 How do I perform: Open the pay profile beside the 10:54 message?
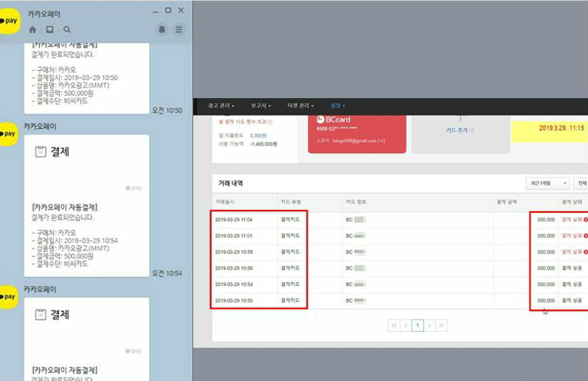[x=9, y=134]
